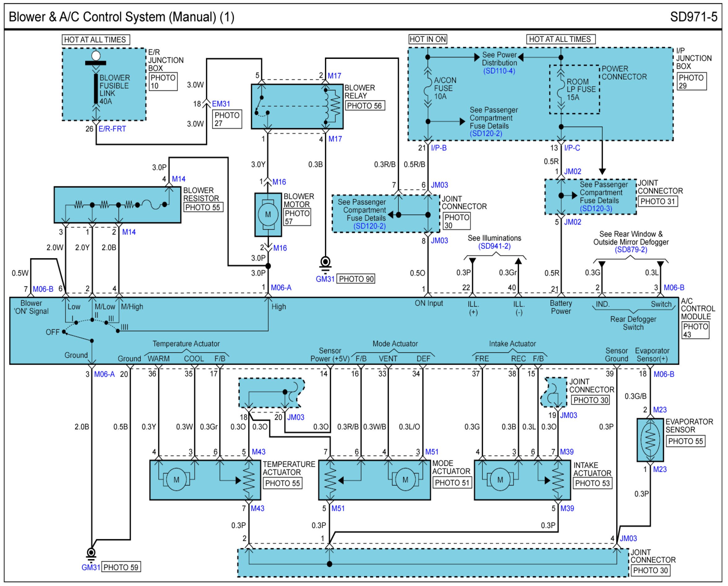Click the blower fusible link 40A symbol

coord(96,89)
